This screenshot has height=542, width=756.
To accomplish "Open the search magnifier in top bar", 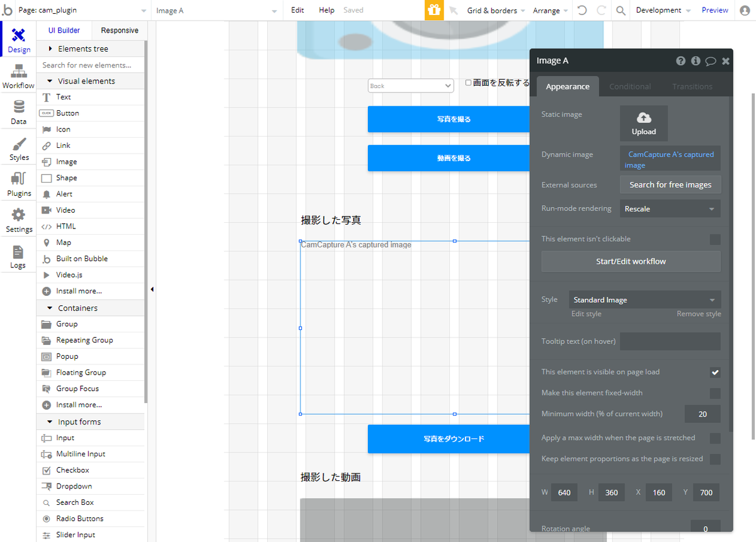I will coord(621,11).
